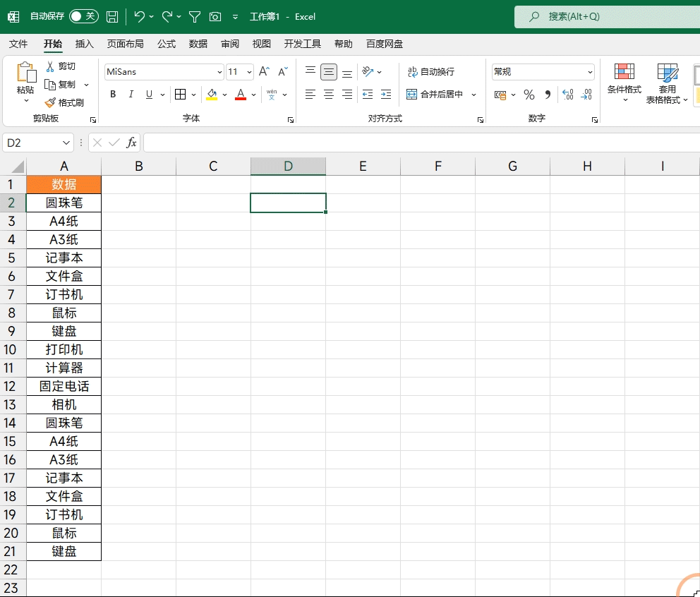Open the Name Box dropdown arrow
This screenshot has height=597, width=700.
pos(67,143)
